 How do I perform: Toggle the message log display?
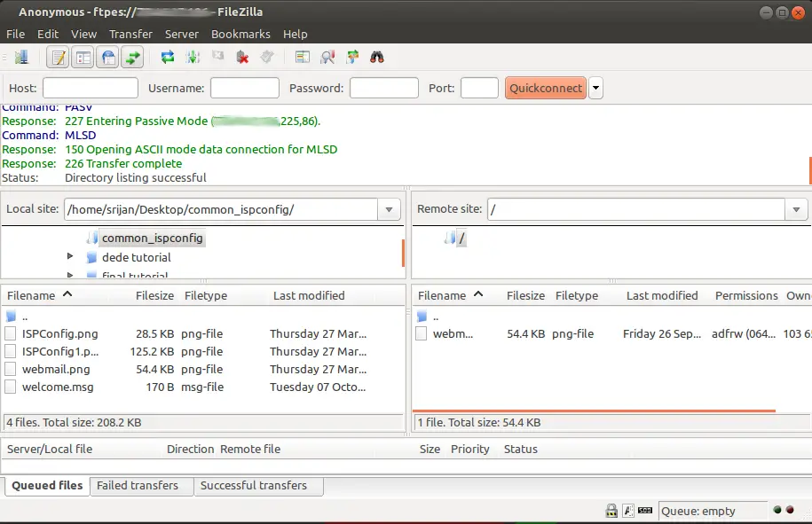pos(58,58)
